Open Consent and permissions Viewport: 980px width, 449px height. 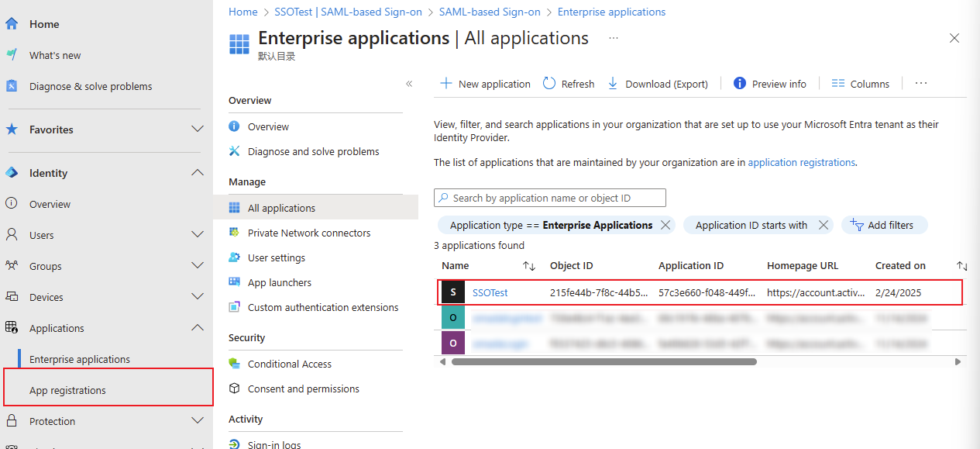point(304,389)
